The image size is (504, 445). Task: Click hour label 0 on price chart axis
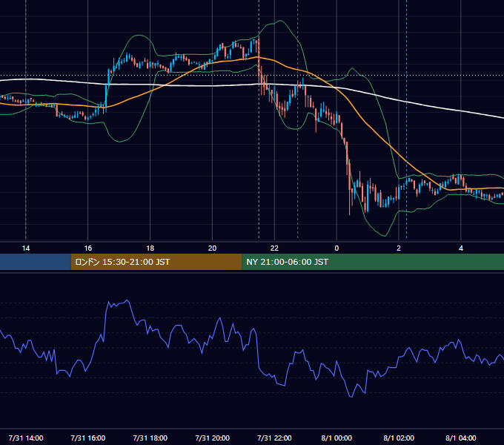(336, 248)
